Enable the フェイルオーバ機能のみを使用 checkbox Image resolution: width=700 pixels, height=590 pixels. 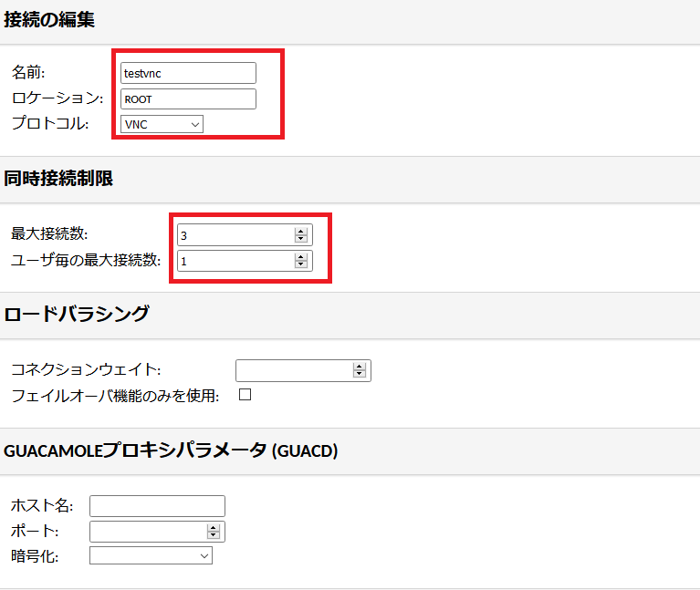246,395
